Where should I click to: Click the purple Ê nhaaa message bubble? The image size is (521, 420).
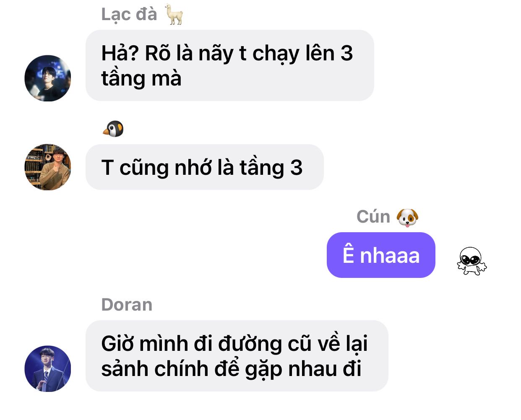pos(381,255)
